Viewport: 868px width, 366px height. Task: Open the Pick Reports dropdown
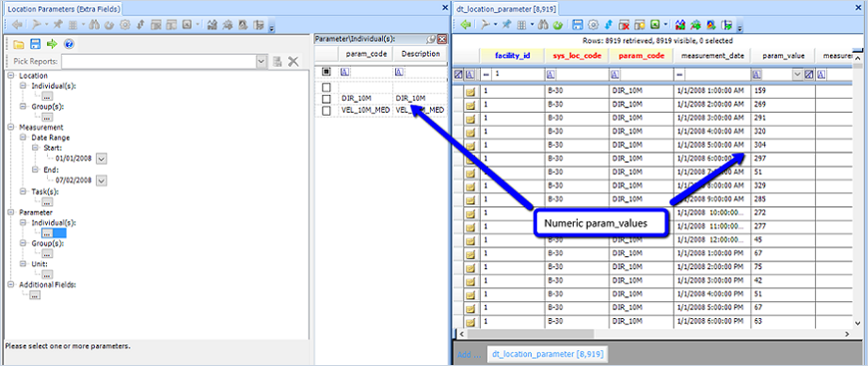[262, 62]
